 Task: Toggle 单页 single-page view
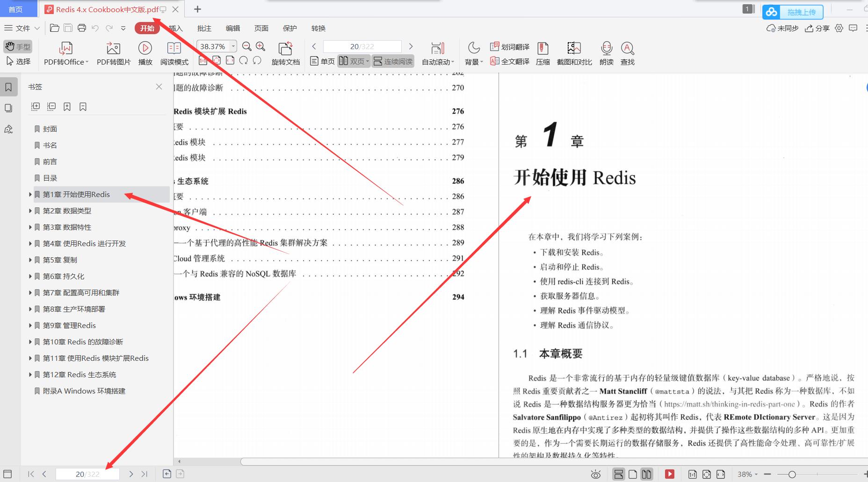[x=323, y=61]
